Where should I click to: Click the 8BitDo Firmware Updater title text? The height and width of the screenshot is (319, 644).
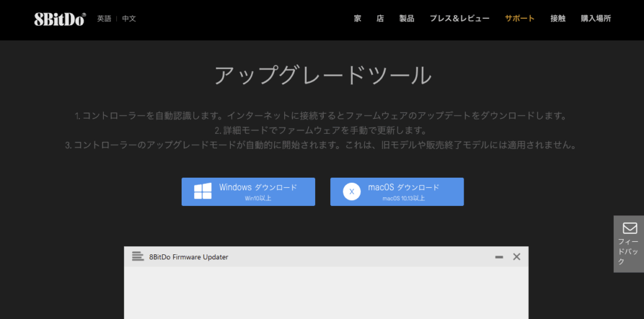[x=189, y=257]
